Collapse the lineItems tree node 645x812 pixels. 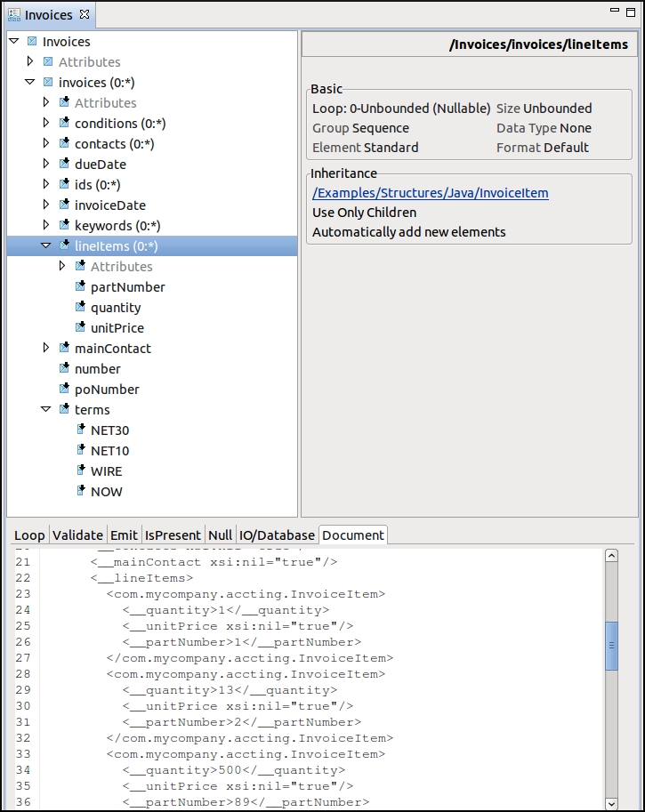[x=46, y=246]
